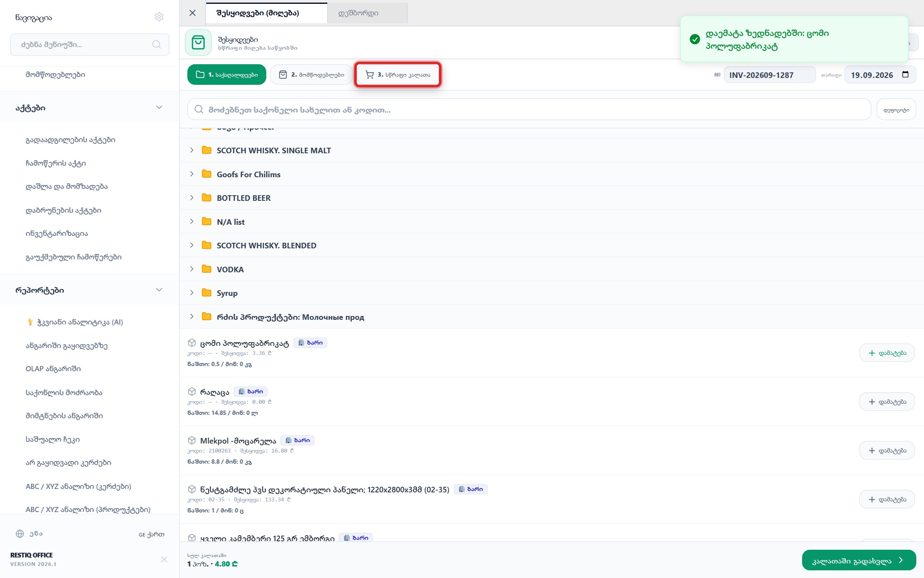Click the ბარი badge on Mlekpol -მოცარელა

click(297, 440)
